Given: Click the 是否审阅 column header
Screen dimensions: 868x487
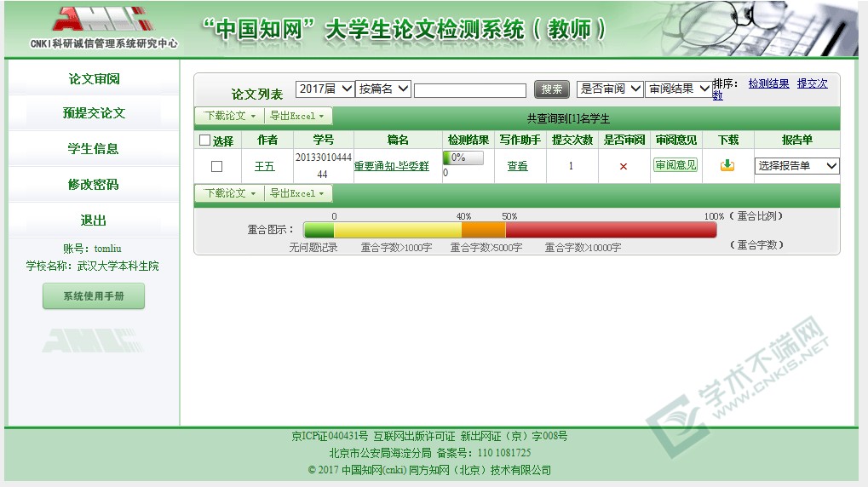Looking at the screenshot, I should tap(624, 140).
